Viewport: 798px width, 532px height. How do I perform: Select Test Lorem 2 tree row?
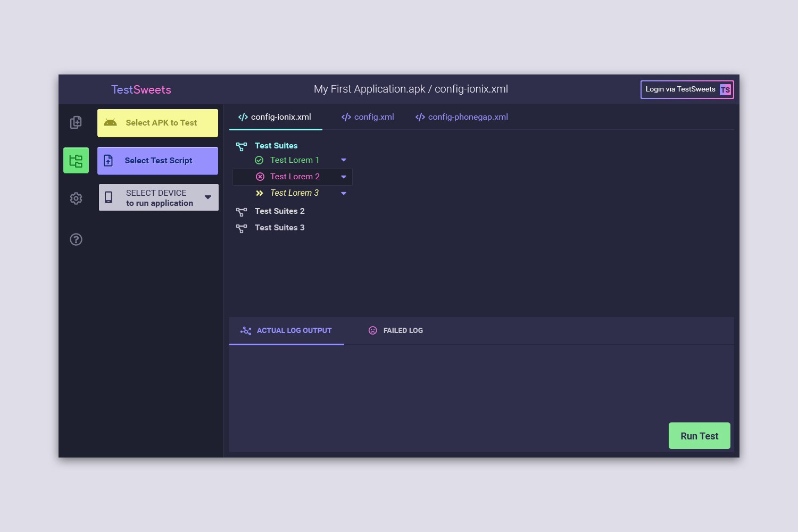coord(293,177)
